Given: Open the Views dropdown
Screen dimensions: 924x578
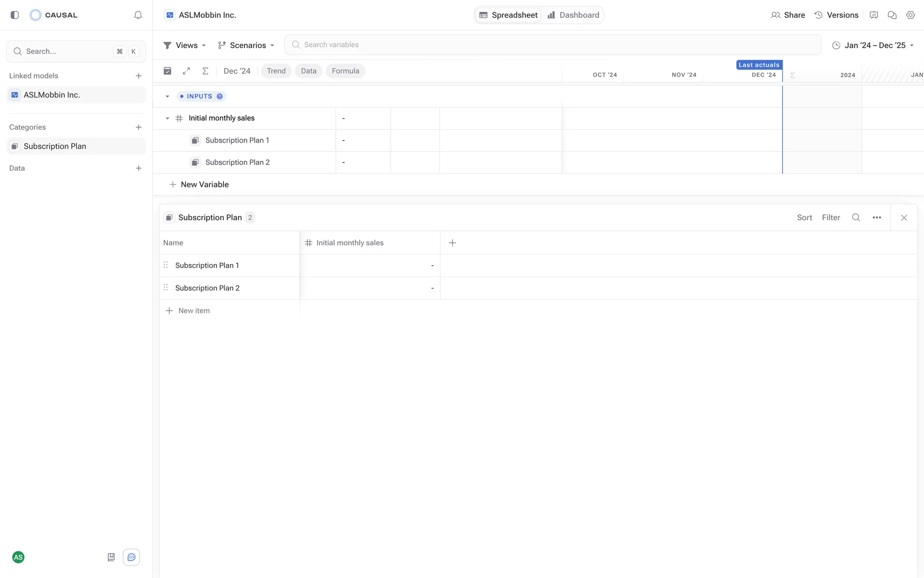Looking at the screenshot, I should click(x=185, y=45).
